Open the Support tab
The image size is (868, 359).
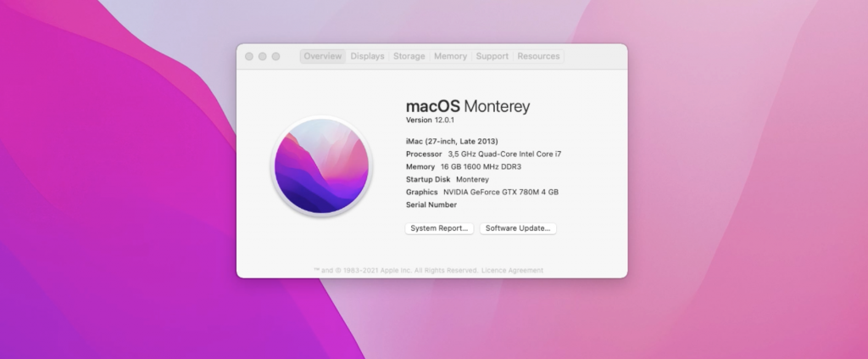pos(492,56)
